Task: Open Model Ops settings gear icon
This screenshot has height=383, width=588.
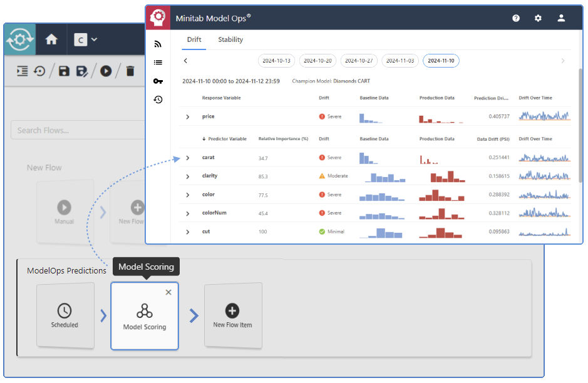Action: click(538, 18)
